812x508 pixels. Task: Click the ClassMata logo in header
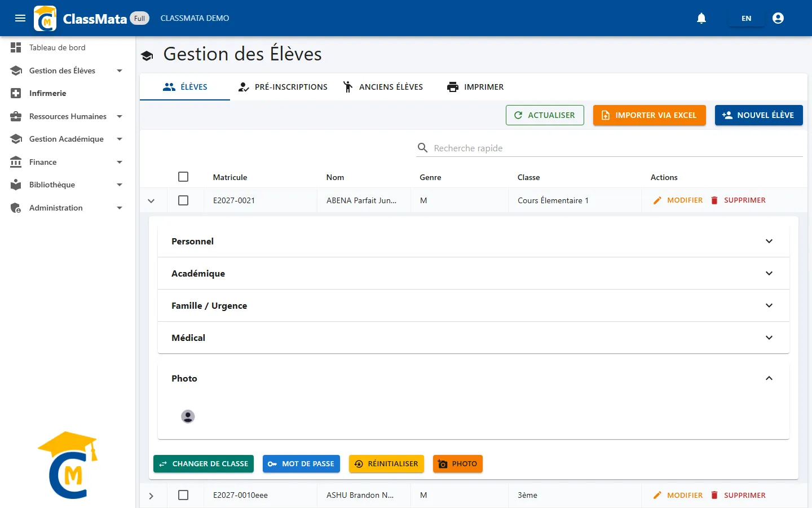45,18
